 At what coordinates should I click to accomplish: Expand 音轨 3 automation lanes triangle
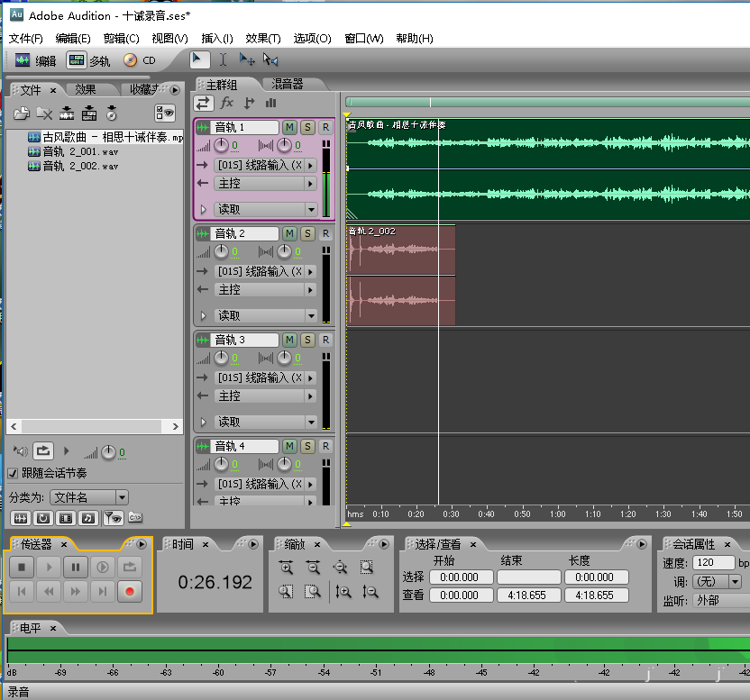(x=204, y=422)
